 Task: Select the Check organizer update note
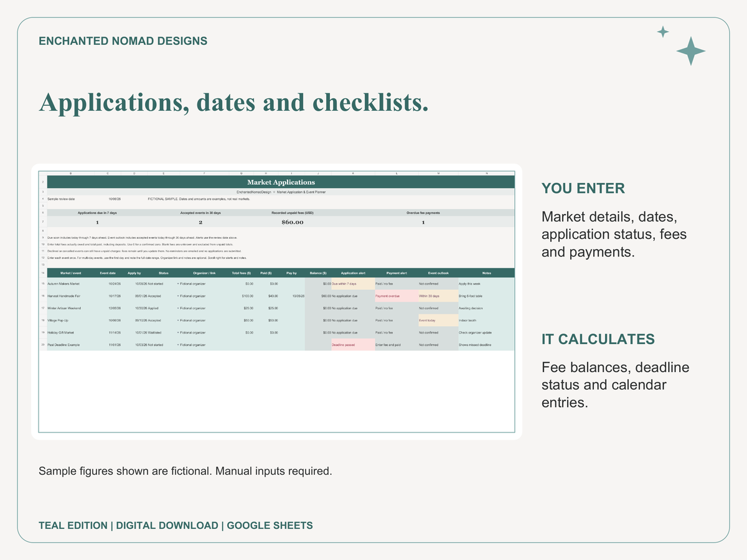tap(486, 332)
